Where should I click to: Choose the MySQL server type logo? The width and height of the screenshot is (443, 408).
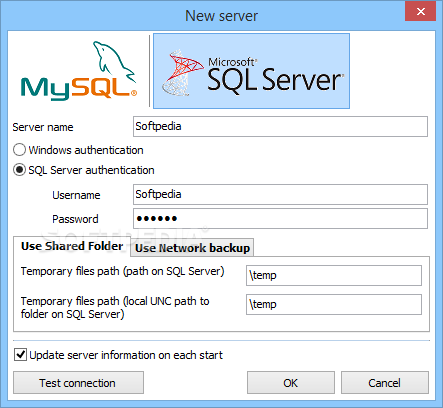click(x=79, y=71)
